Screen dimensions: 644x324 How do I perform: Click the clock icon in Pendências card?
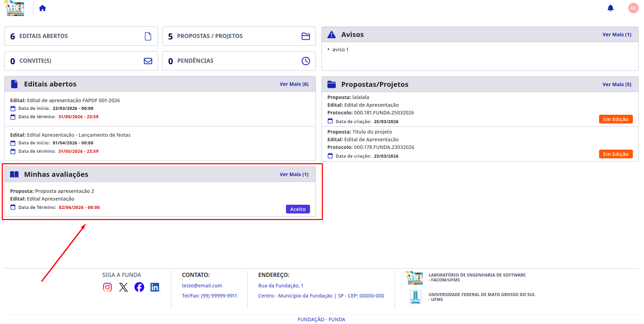pyautogui.click(x=306, y=61)
